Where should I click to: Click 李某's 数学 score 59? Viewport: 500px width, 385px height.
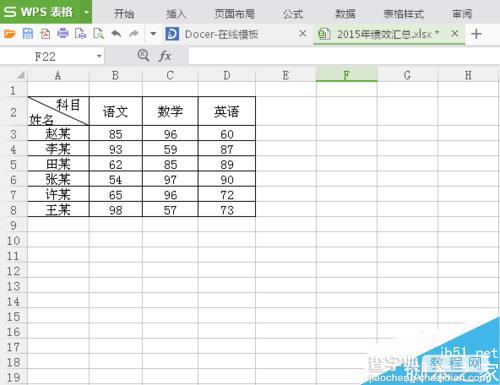tap(170, 149)
